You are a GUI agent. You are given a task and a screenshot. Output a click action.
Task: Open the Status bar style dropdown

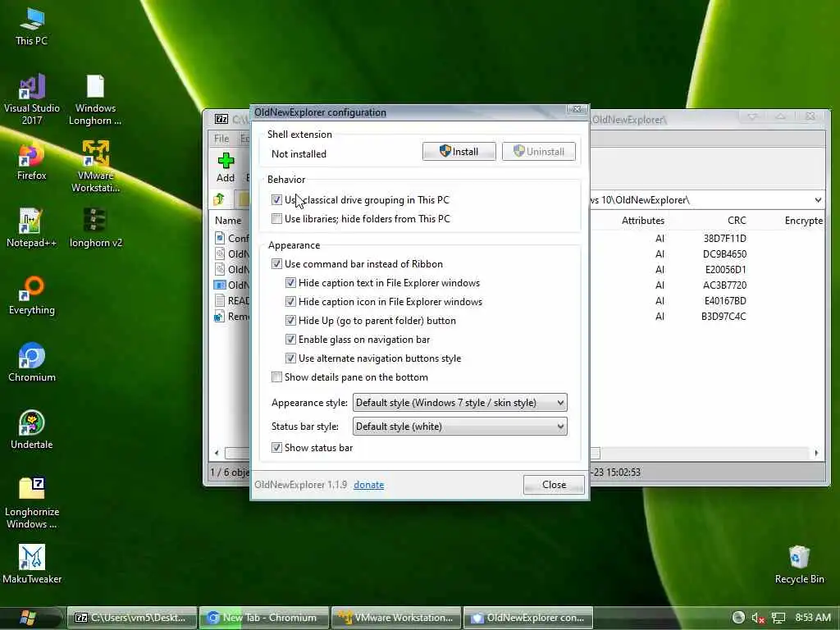coord(459,427)
